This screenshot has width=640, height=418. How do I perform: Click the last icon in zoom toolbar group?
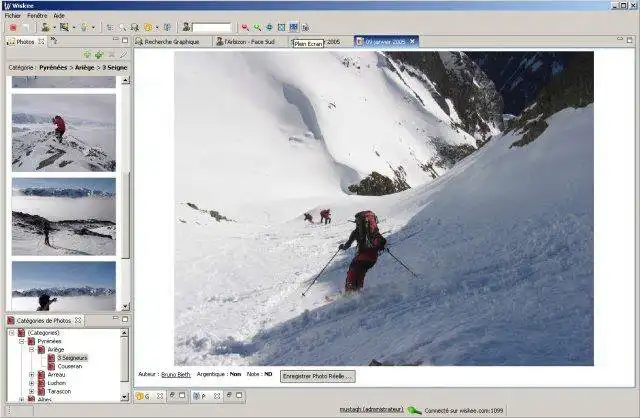(306, 27)
